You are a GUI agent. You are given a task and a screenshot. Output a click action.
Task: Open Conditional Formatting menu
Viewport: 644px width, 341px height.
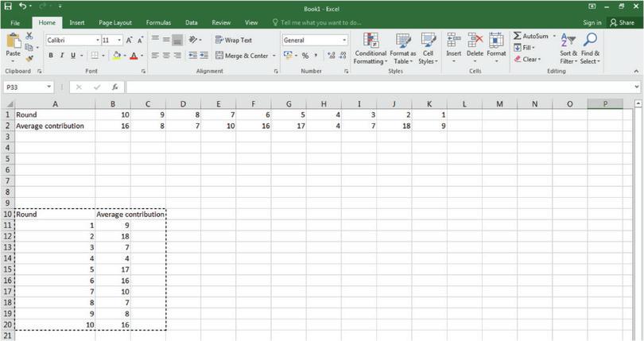370,48
